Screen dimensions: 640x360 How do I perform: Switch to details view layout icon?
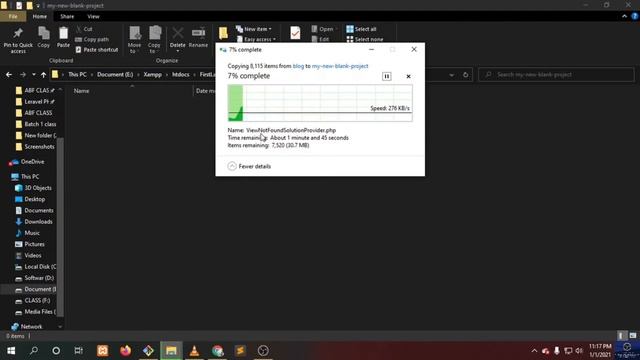pyautogui.click(x=621, y=336)
